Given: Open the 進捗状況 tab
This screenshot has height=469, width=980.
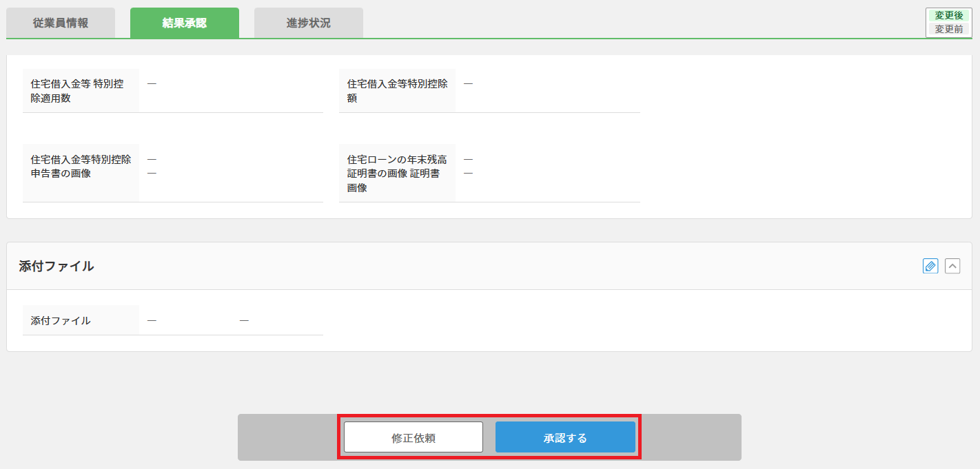Looking at the screenshot, I should (309, 23).
